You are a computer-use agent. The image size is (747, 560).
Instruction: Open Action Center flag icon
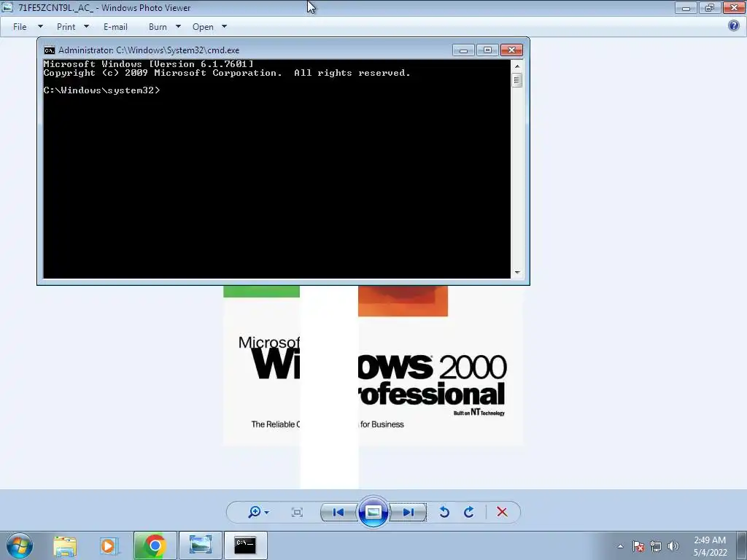638,546
